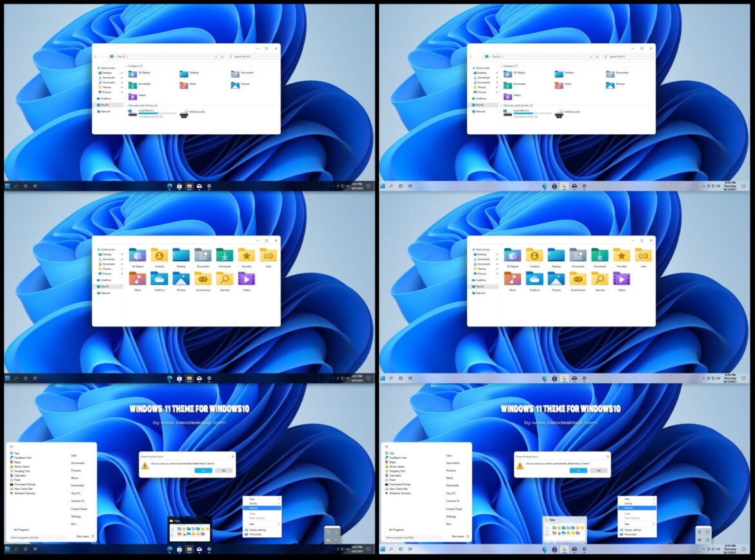
Task: Launch Snipping Tool from the Start menu
Action: tap(22, 471)
